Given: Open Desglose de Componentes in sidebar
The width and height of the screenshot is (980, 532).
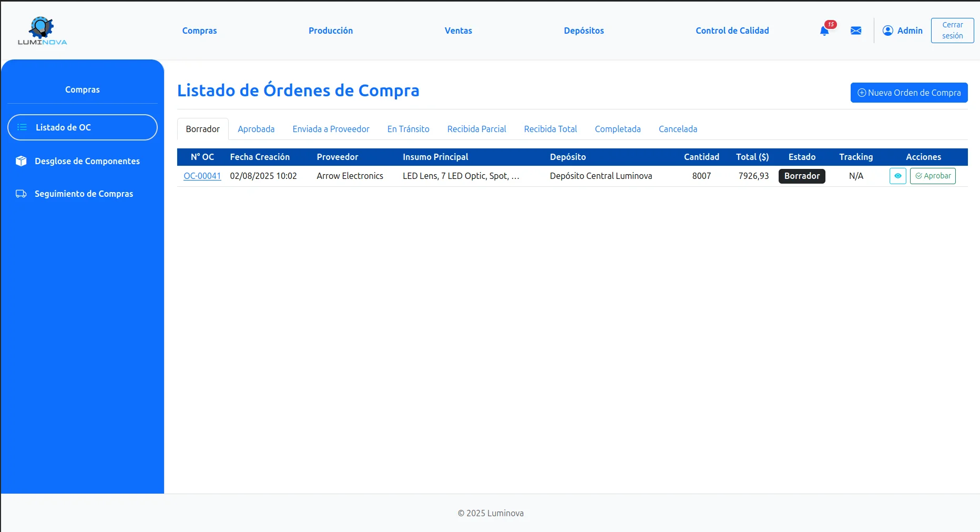Looking at the screenshot, I should [x=87, y=161].
